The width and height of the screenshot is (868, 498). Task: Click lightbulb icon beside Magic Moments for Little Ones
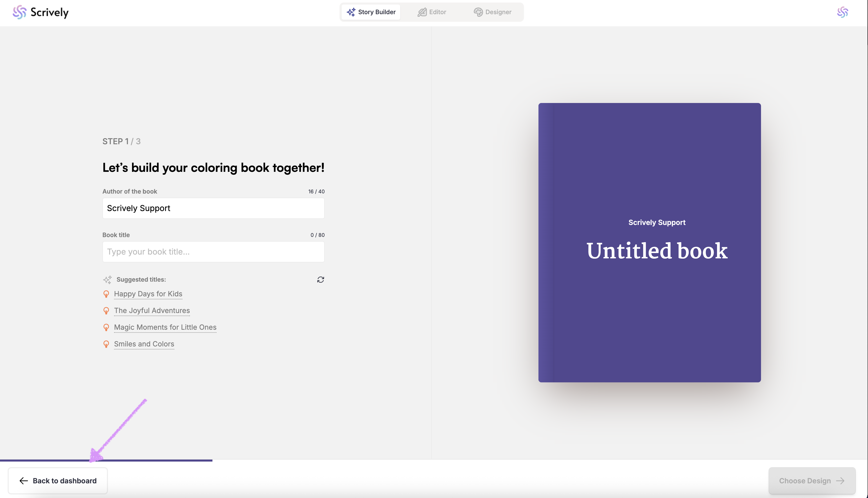point(106,327)
